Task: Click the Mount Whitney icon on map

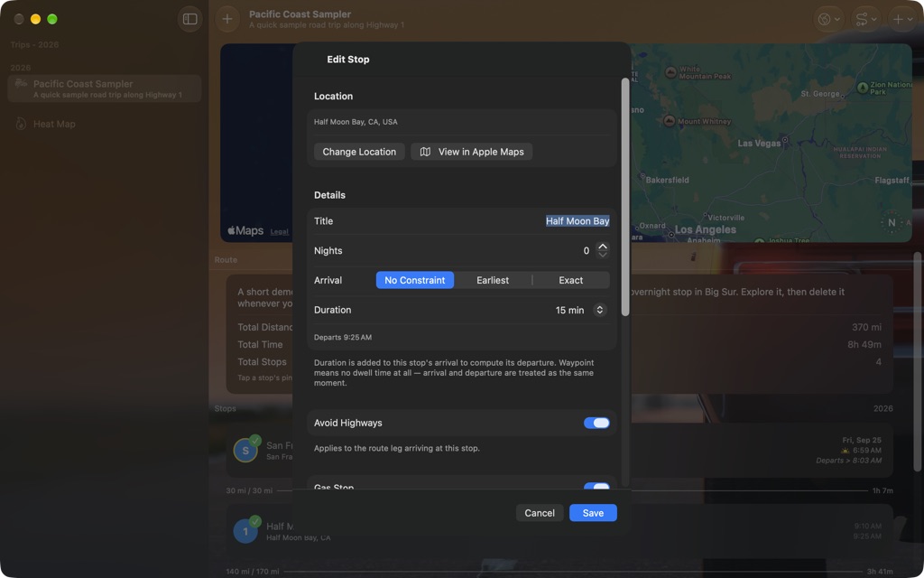Action: [x=669, y=121]
